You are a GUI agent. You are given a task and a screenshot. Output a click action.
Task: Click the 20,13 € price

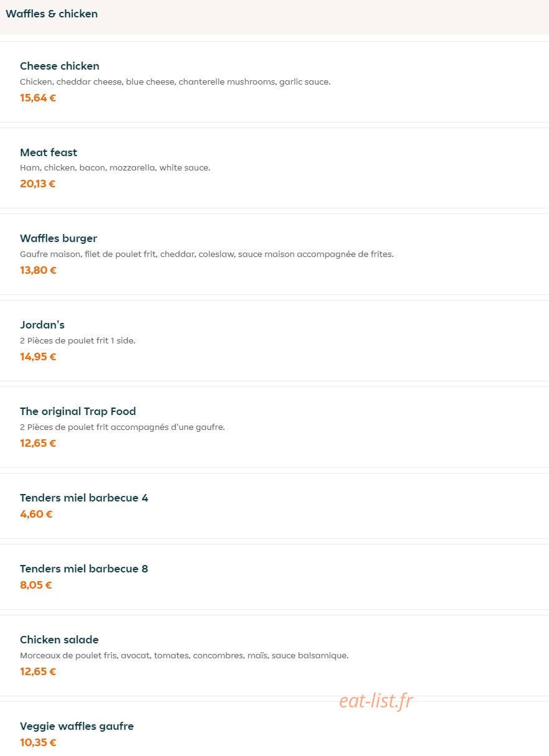point(38,184)
